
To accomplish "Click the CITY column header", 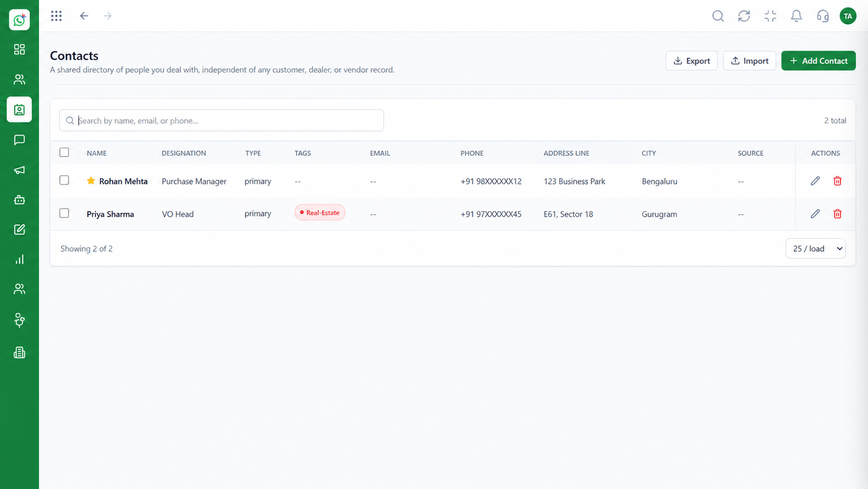I will pyautogui.click(x=649, y=153).
